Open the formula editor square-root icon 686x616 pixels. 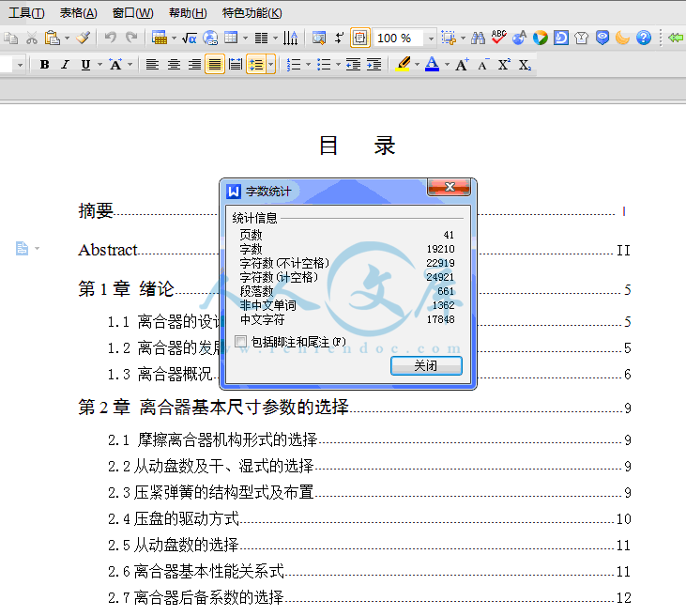pyautogui.click(x=189, y=38)
